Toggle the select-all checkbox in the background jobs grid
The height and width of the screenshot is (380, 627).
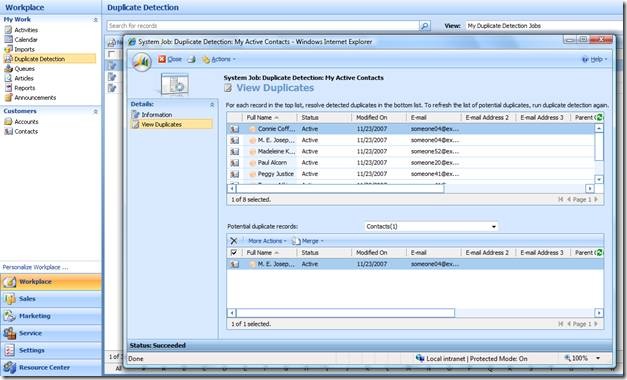[112, 54]
